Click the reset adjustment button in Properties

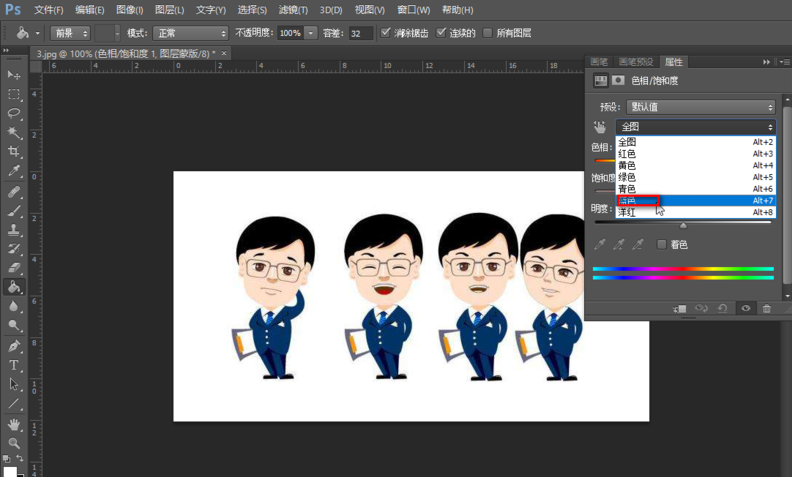723,309
